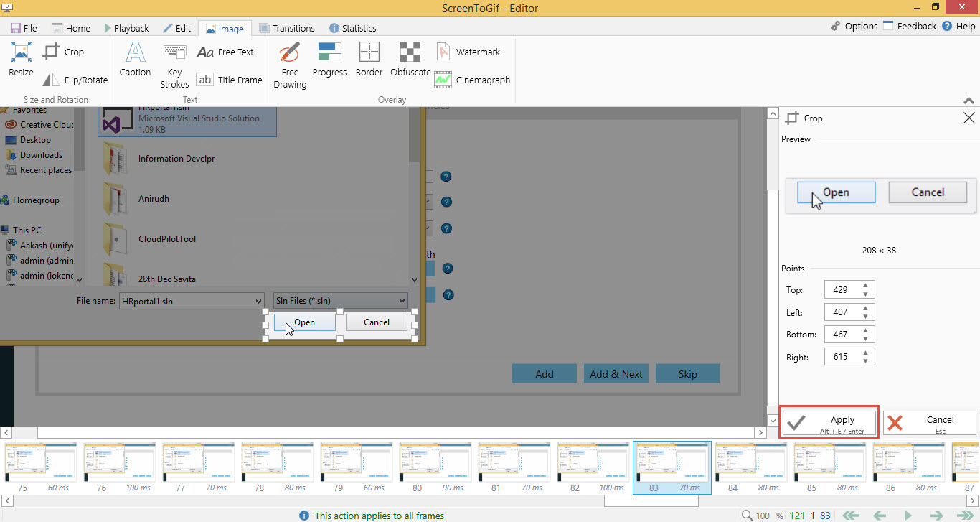The width and height of the screenshot is (980, 522).
Task: Open the File tab
Action: (x=23, y=28)
